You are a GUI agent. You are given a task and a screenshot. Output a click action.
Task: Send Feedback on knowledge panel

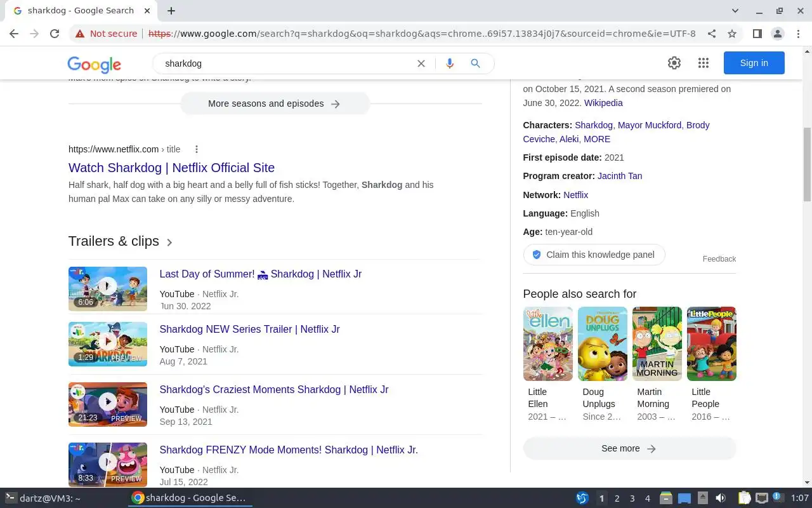pos(719,259)
